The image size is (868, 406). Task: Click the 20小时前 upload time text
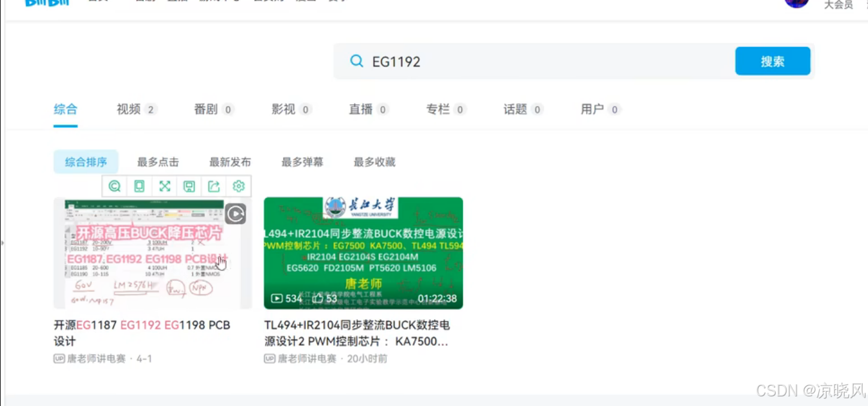pos(367,359)
